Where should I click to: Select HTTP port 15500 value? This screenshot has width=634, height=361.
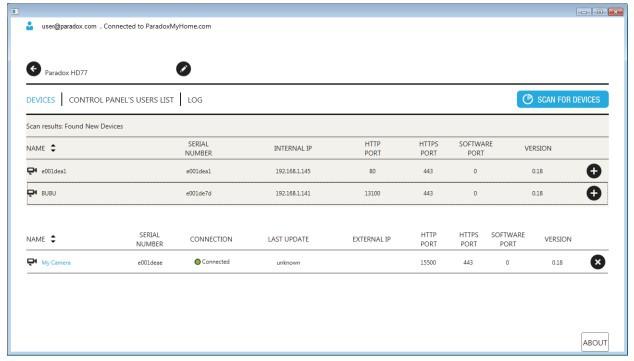click(428, 262)
